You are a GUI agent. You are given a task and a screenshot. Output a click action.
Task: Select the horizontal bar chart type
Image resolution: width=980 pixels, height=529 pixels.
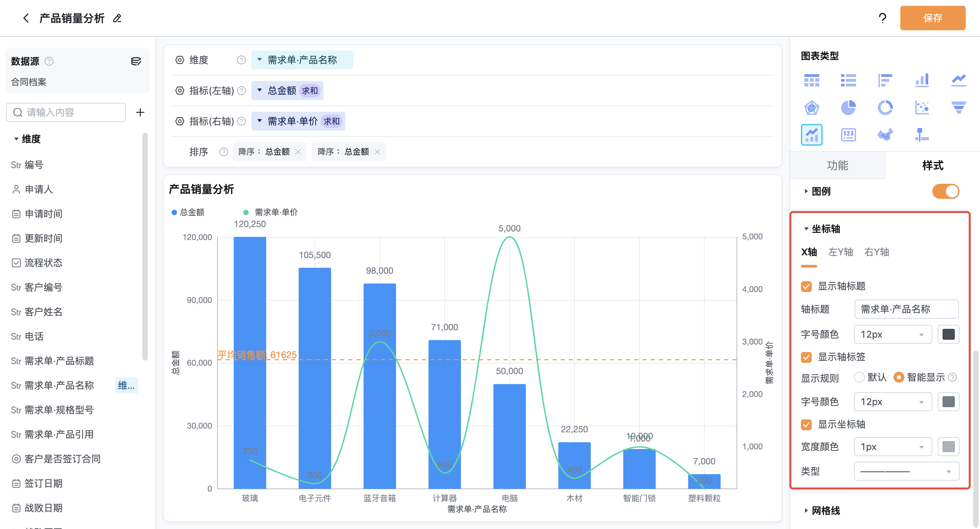point(885,80)
